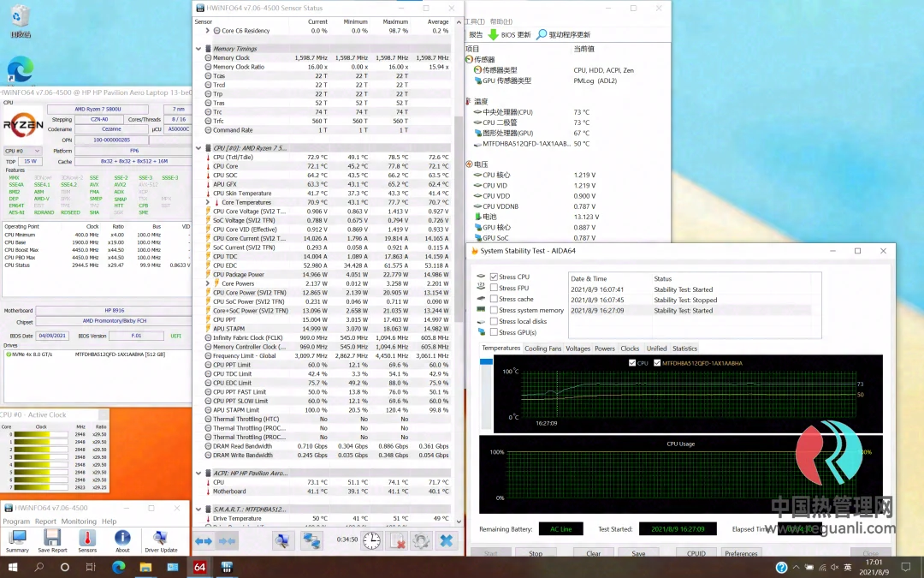Expand the Core Temperatures row
Viewport: 924px width, 578px height.
tap(207, 202)
